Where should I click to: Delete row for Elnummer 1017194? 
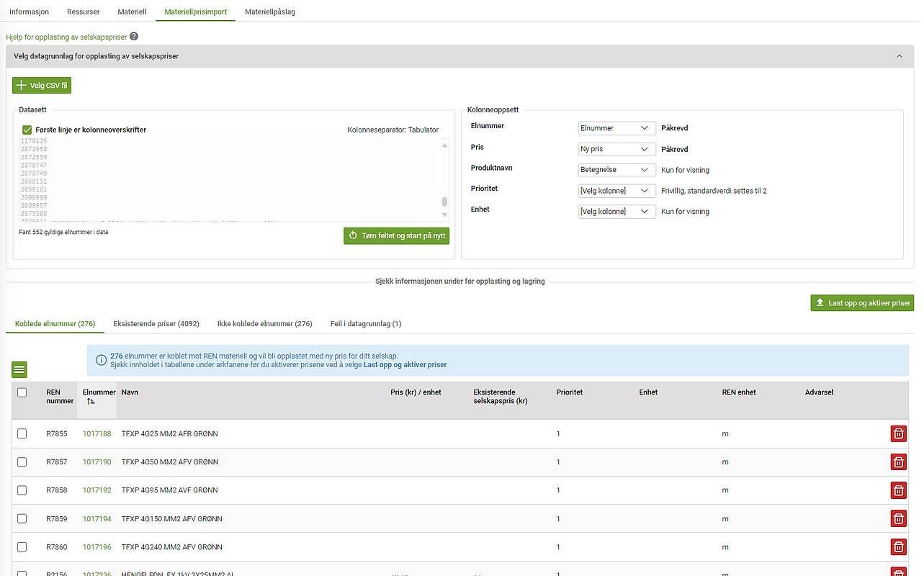(898, 518)
